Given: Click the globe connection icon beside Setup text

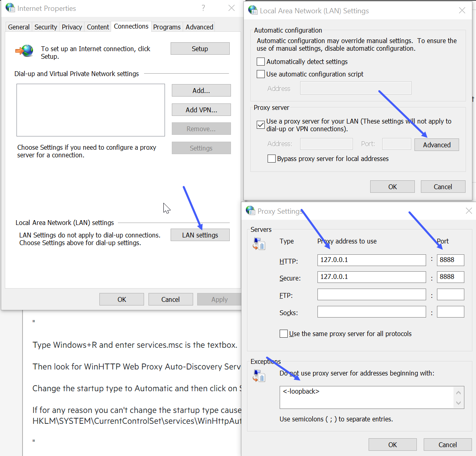Looking at the screenshot, I should 25,51.
